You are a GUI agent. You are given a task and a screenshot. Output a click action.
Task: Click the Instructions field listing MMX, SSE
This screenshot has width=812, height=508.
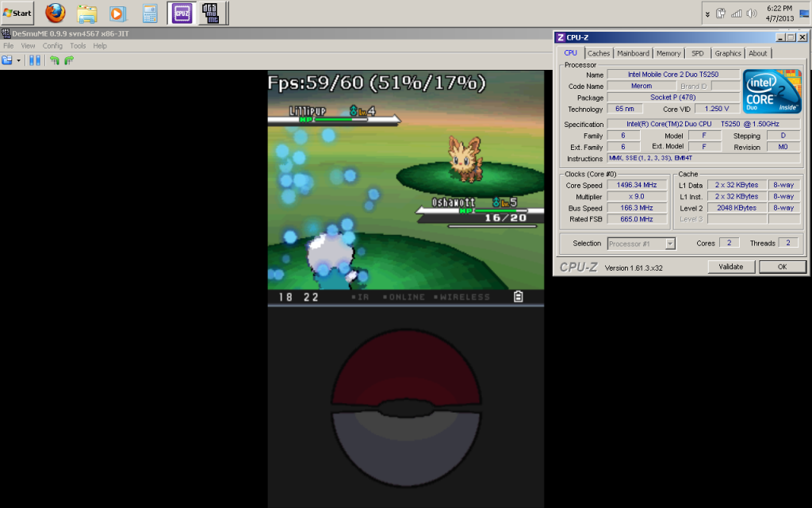pos(703,158)
